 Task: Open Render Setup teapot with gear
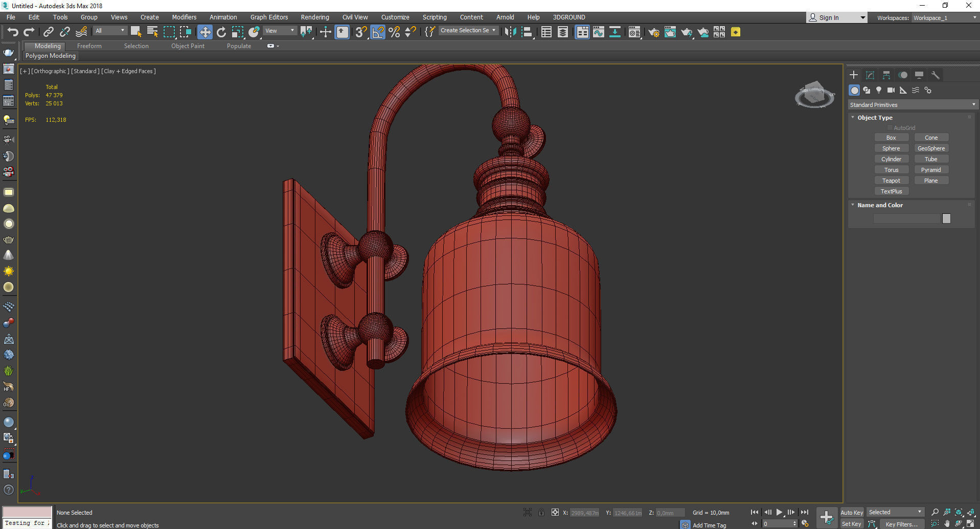654,32
